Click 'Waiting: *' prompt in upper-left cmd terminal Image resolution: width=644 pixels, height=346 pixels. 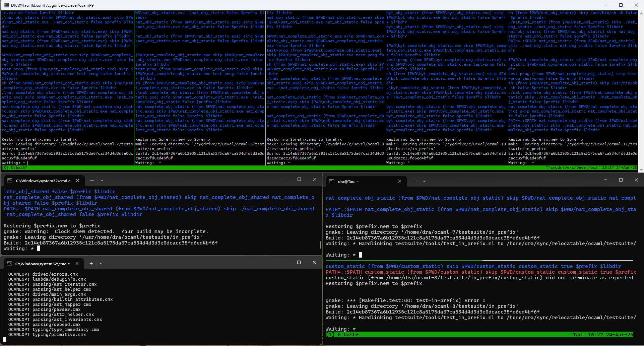click(19, 249)
